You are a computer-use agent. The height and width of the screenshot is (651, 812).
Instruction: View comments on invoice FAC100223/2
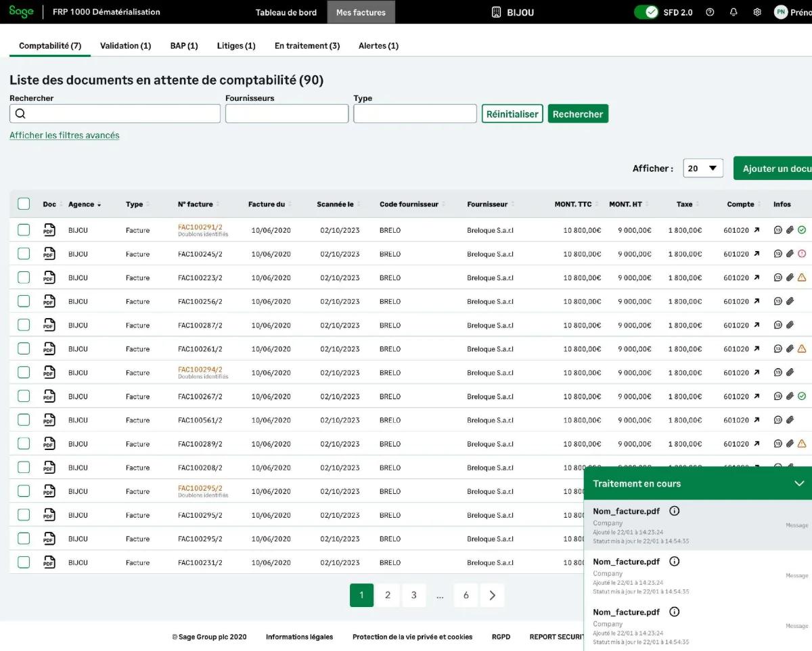(x=778, y=277)
